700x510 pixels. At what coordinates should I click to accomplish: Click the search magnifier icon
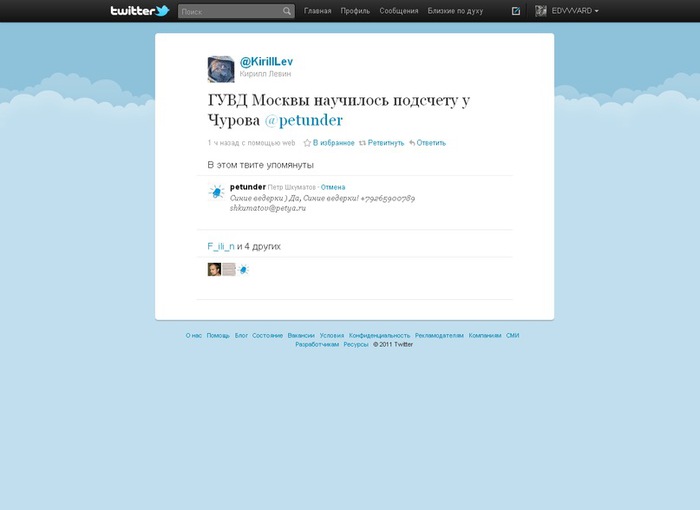coord(287,11)
